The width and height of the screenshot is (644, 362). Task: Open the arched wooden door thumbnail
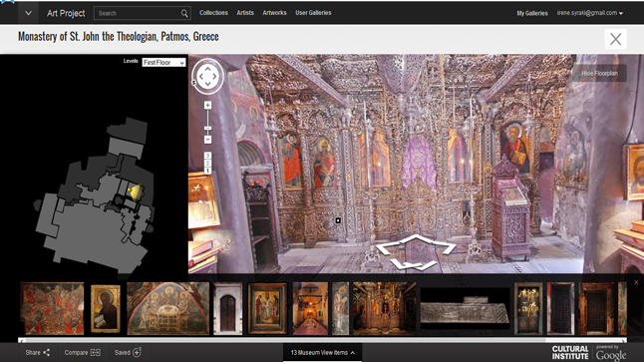tap(228, 308)
